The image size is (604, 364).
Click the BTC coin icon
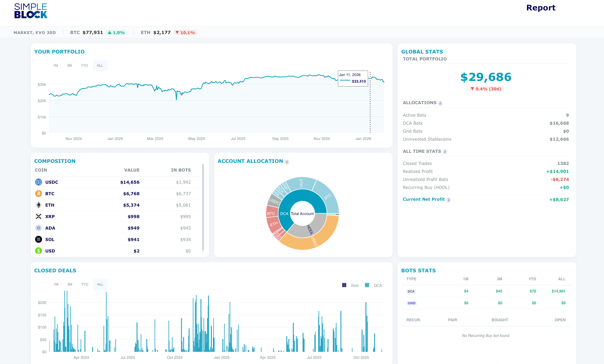click(39, 193)
